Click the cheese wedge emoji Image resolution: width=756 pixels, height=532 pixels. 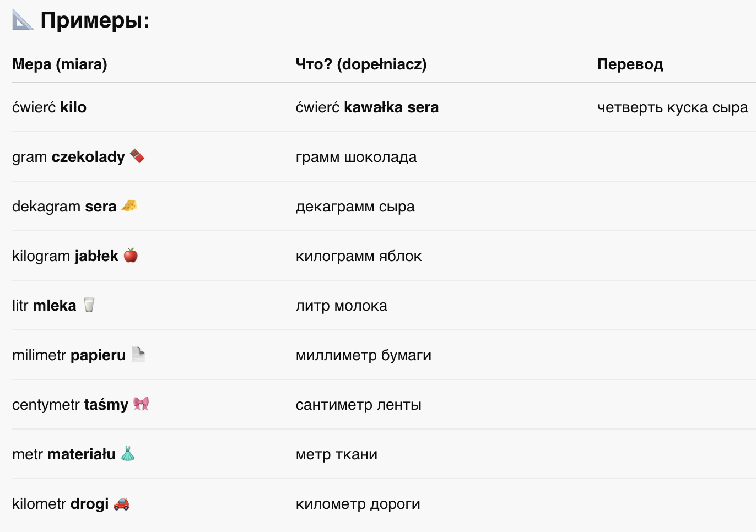pos(129,206)
